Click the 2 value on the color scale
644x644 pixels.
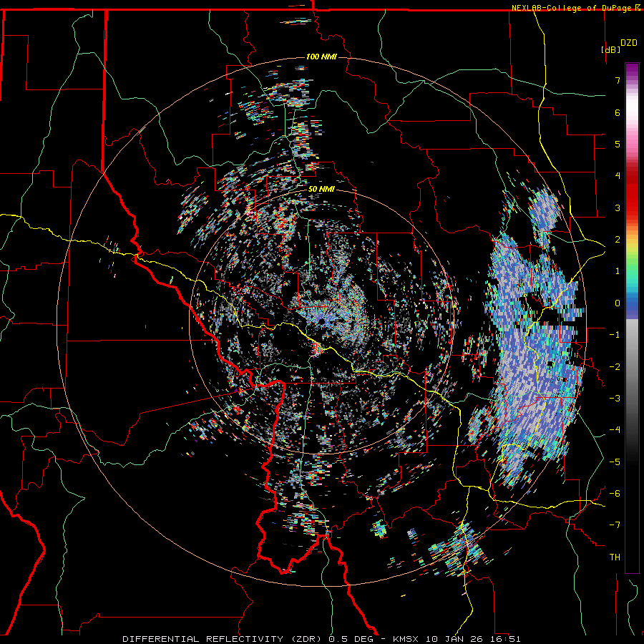618,240
